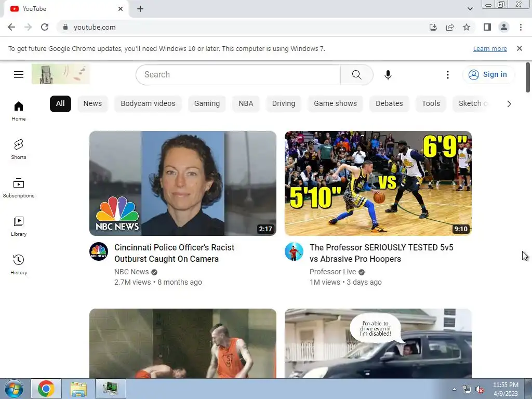Open the Windows Start menu
Viewport: 532px width, 399px height.
click(x=14, y=389)
